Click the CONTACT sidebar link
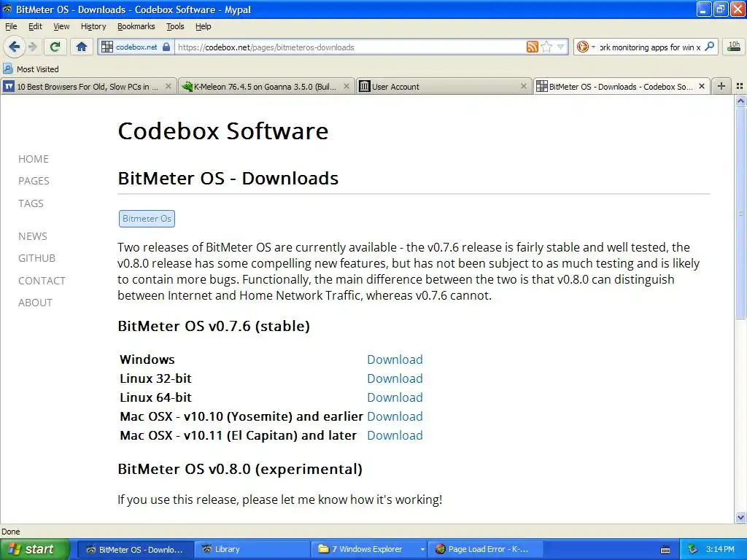Viewport: 747px width, 560px height. (x=42, y=281)
